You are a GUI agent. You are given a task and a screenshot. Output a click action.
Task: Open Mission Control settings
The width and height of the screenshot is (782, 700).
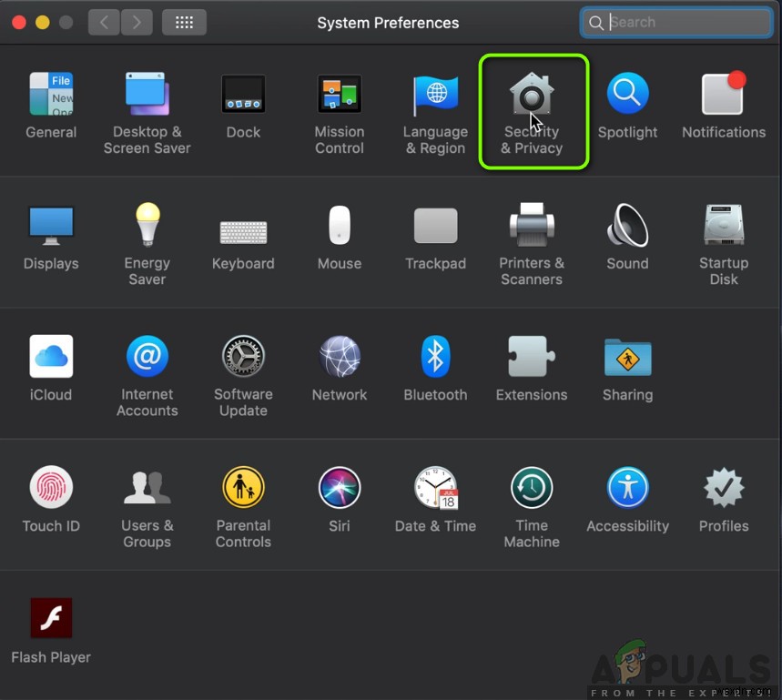(x=339, y=93)
